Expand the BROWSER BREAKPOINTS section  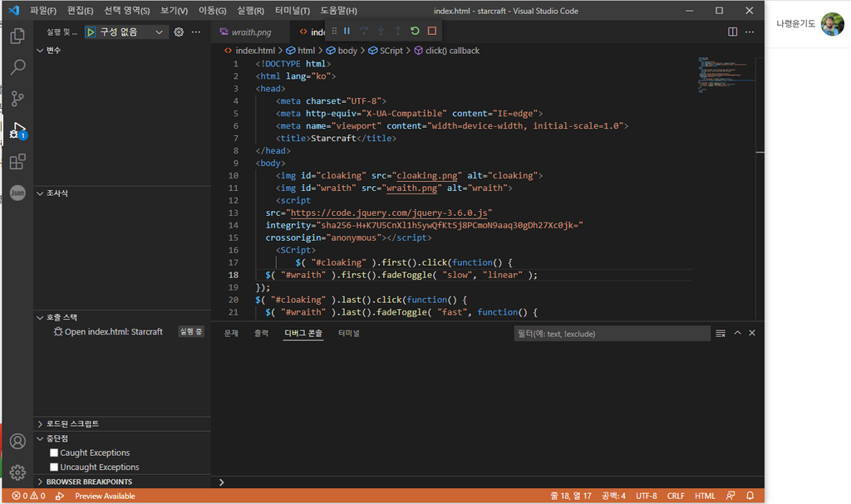(x=122, y=482)
